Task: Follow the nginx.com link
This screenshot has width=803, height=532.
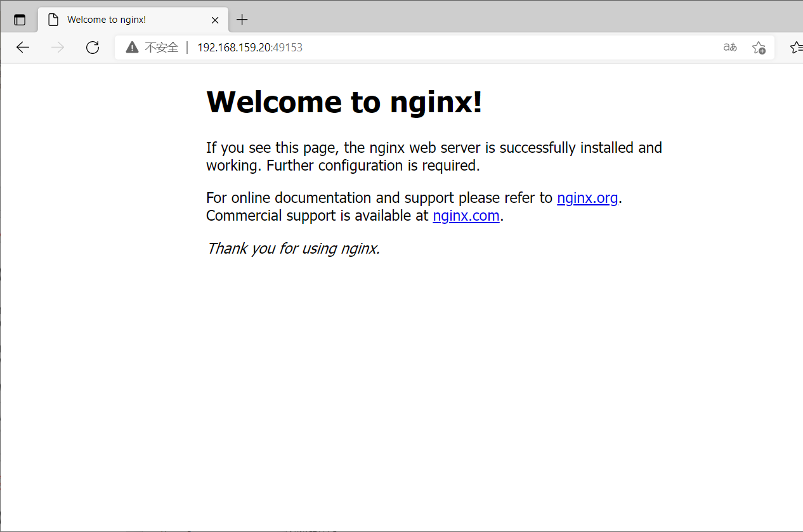Action: click(466, 216)
